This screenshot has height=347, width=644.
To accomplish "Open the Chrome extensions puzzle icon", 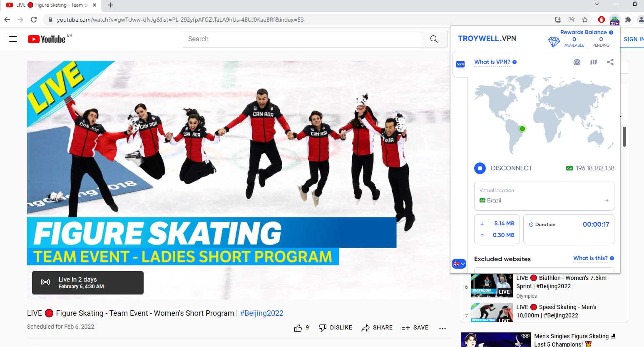I will pos(628,20).
